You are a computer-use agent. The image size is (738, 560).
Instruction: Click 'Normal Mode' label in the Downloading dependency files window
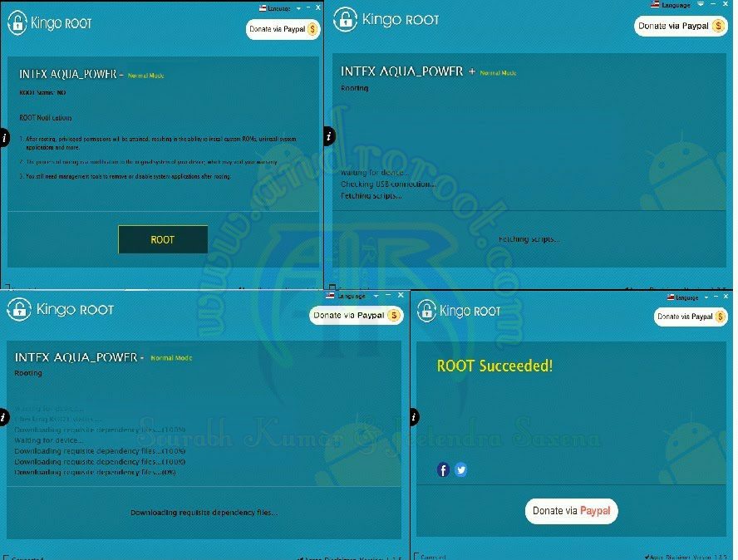pos(171,358)
